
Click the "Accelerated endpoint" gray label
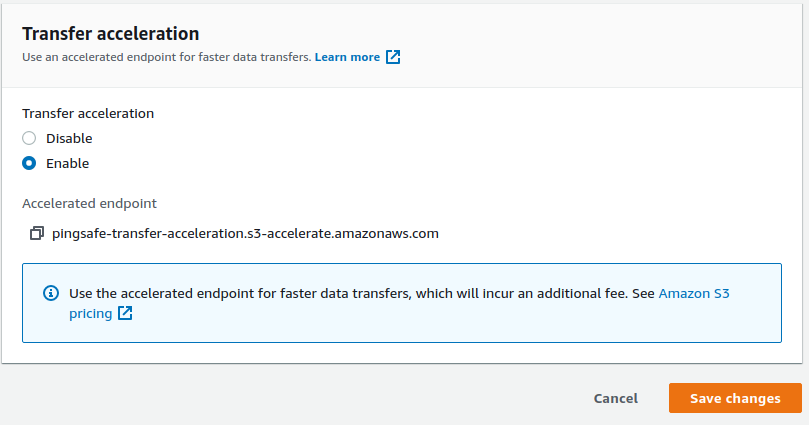tap(89, 203)
